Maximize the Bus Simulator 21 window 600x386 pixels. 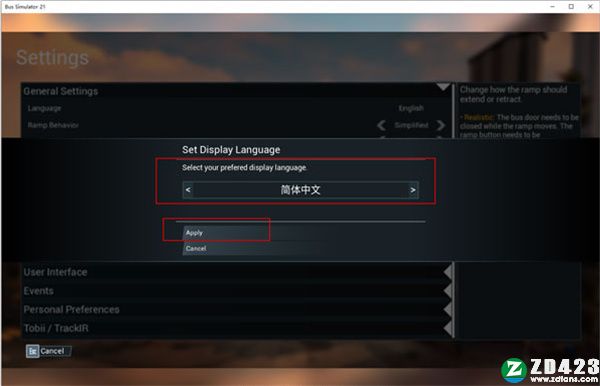pyautogui.click(x=571, y=7)
